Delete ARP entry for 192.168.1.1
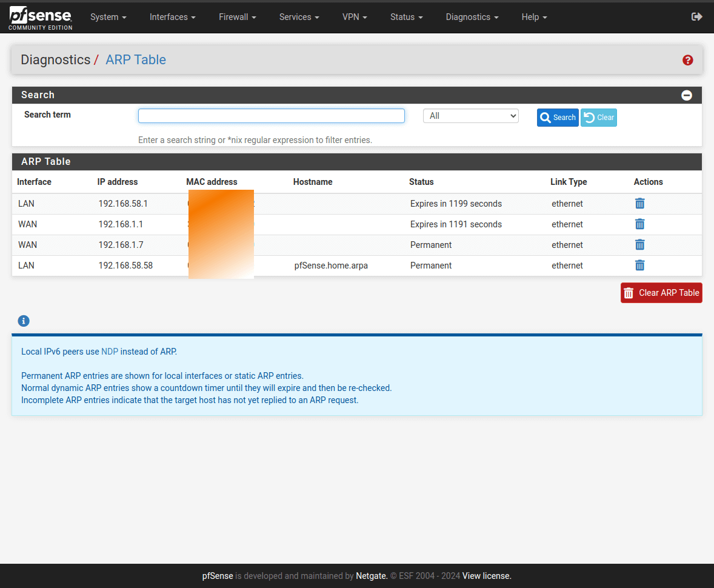 (x=639, y=224)
